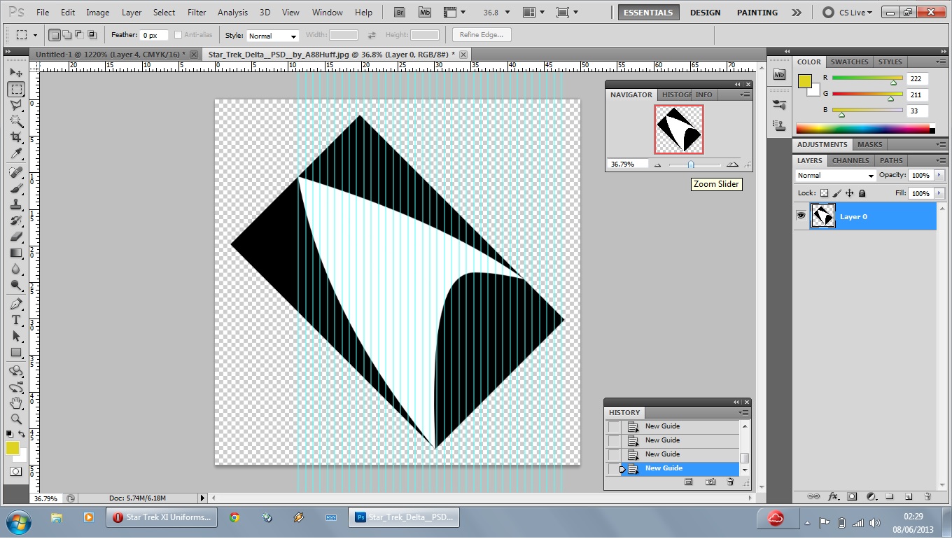952x560 pixels.
Task: Select the Hand tool
Action: 16,403
